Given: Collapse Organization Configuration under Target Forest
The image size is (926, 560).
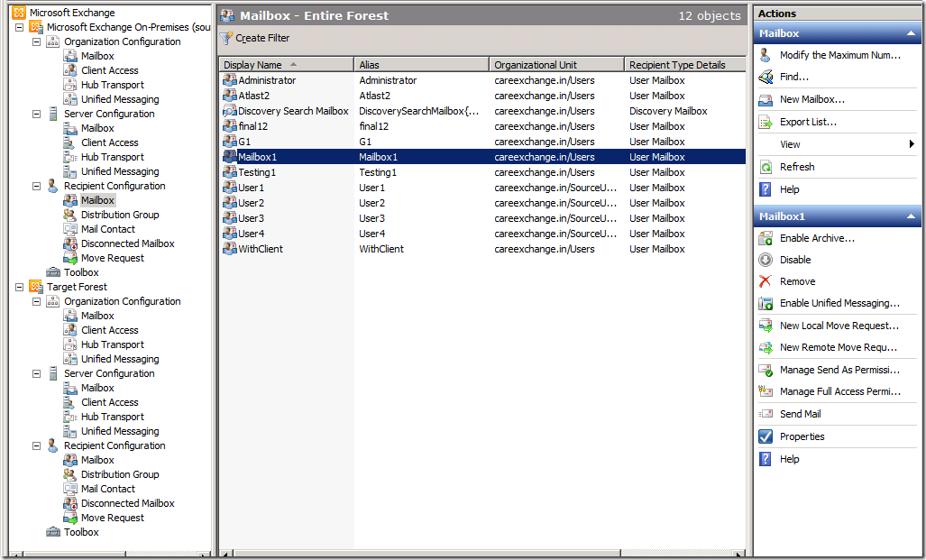Looking at the screenshot, I should click(x=37, y=302).
